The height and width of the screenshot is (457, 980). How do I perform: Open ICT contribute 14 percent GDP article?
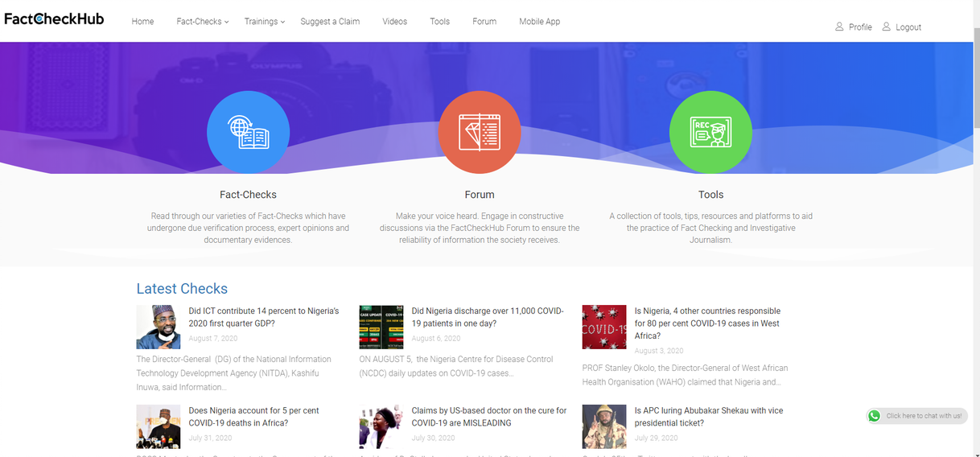264,317
